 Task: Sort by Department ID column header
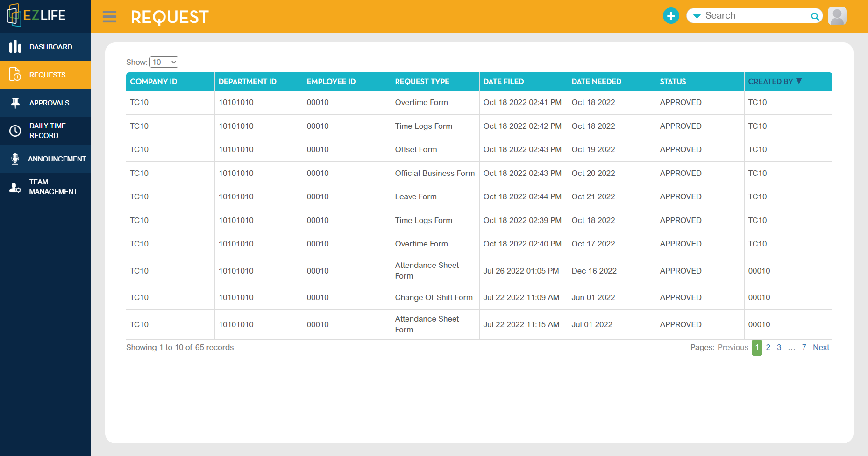(258, 81)
